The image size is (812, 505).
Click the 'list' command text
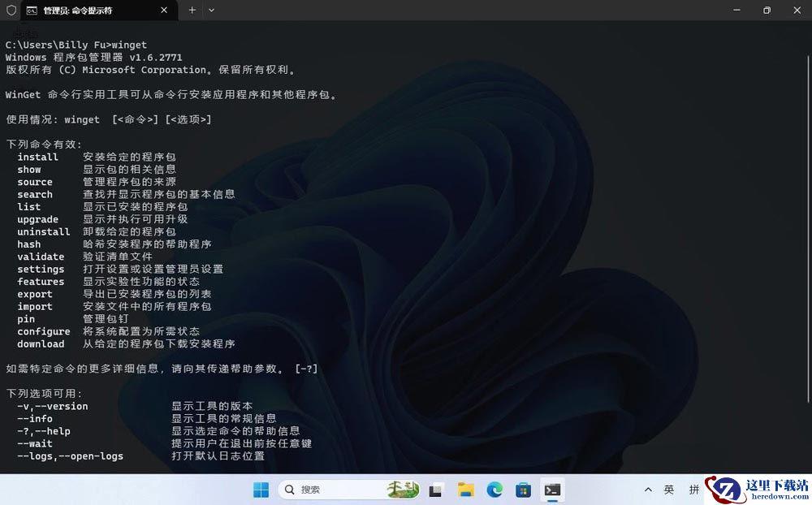click(x=29, y=207)
